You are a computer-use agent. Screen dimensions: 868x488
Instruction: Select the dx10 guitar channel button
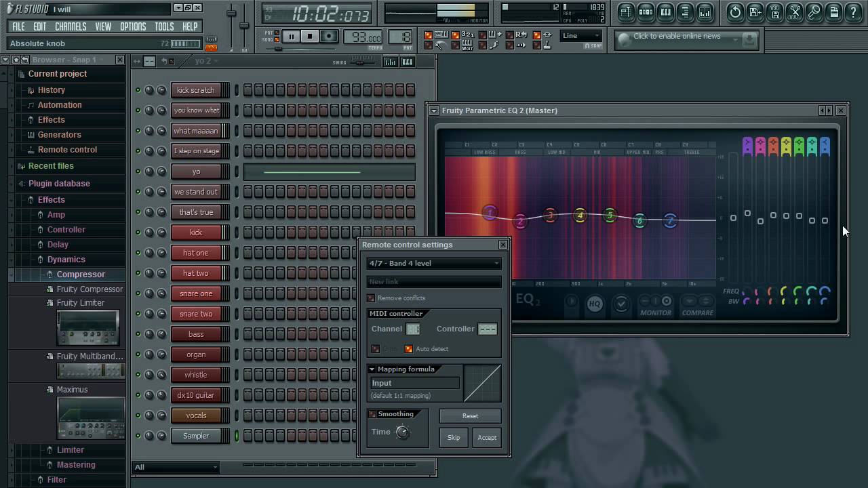[195, 395]
